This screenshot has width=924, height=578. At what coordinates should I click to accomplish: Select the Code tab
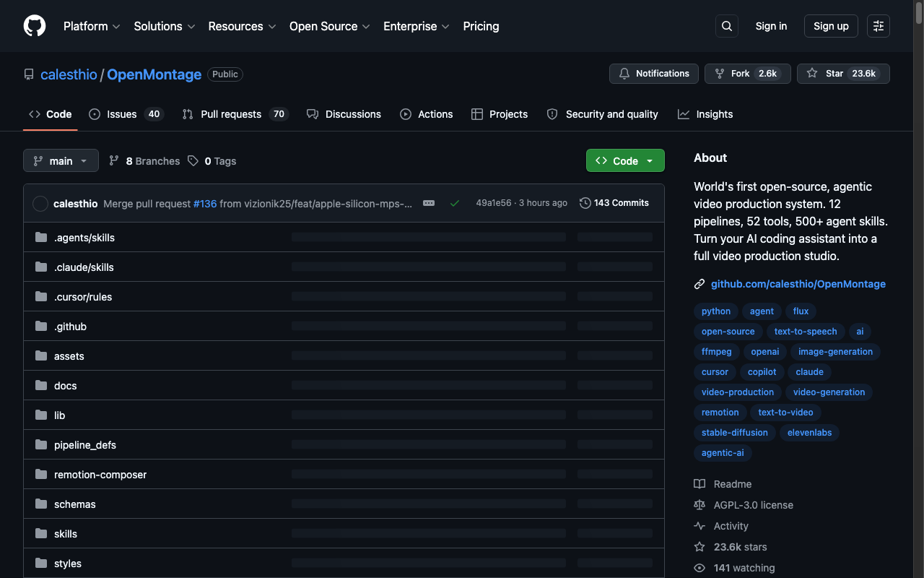tap(51, 114)
